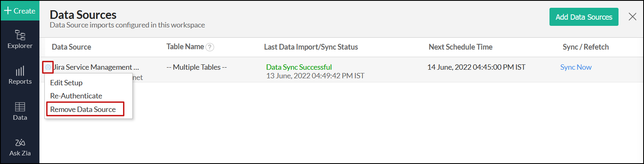The width and height of the screenshot is (644, 164).
Task: Click the Sync Now link
Action: (576, 67)
